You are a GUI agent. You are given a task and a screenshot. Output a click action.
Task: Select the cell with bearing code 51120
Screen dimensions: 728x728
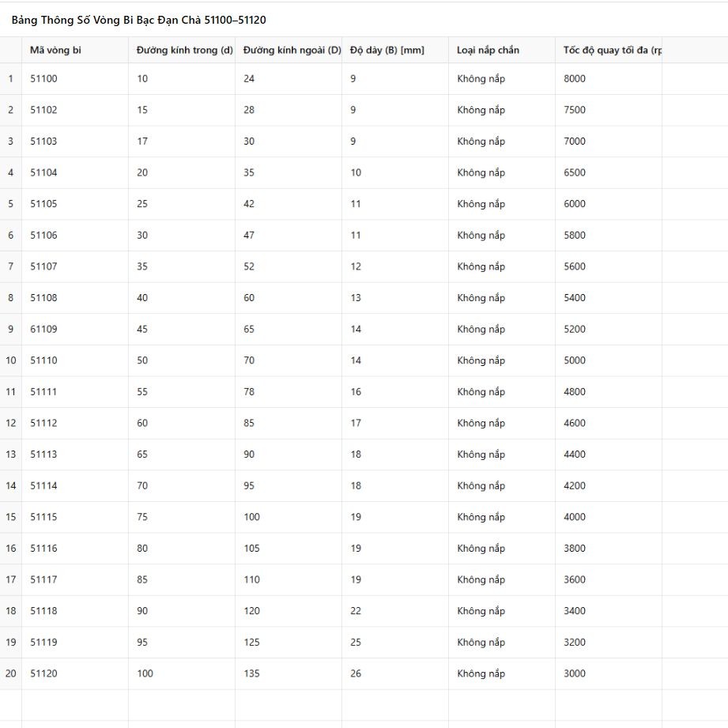pos(75,673)
